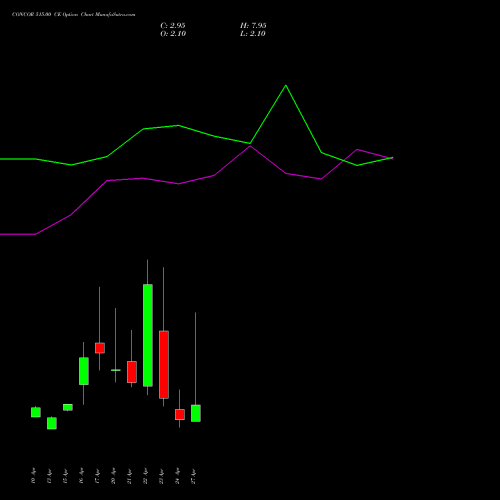Select the close value C: 2.95
This screenshot has height=500, width=500.
pos(173,26)
